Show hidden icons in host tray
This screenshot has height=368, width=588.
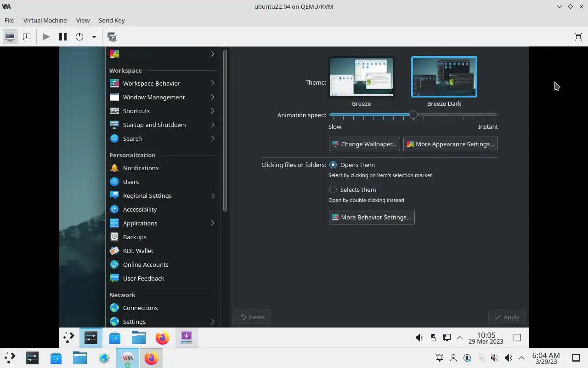click(521, 358)
